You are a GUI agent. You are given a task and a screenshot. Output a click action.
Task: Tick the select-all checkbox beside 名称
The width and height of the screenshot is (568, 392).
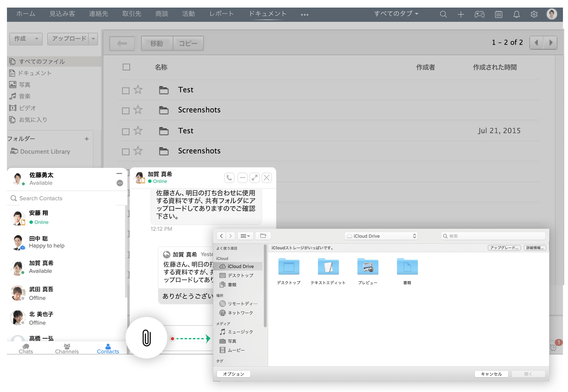pyautogui.click(x=126, y=67)
